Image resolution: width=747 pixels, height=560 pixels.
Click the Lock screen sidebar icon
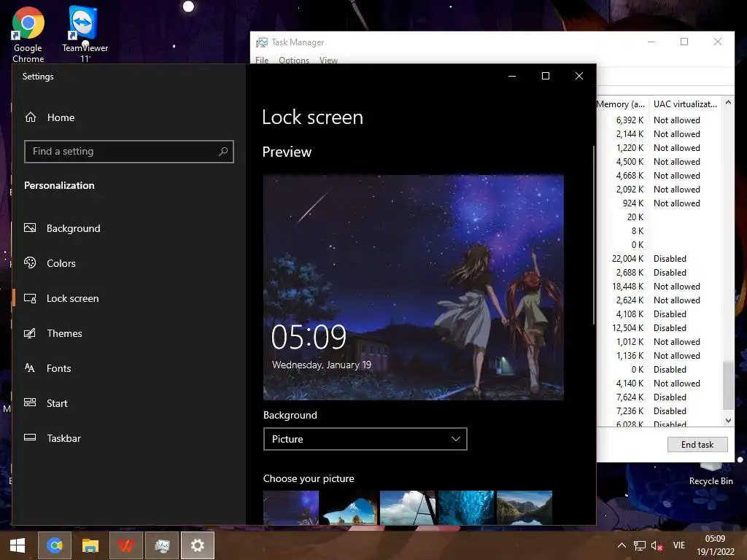pos(30,298)
